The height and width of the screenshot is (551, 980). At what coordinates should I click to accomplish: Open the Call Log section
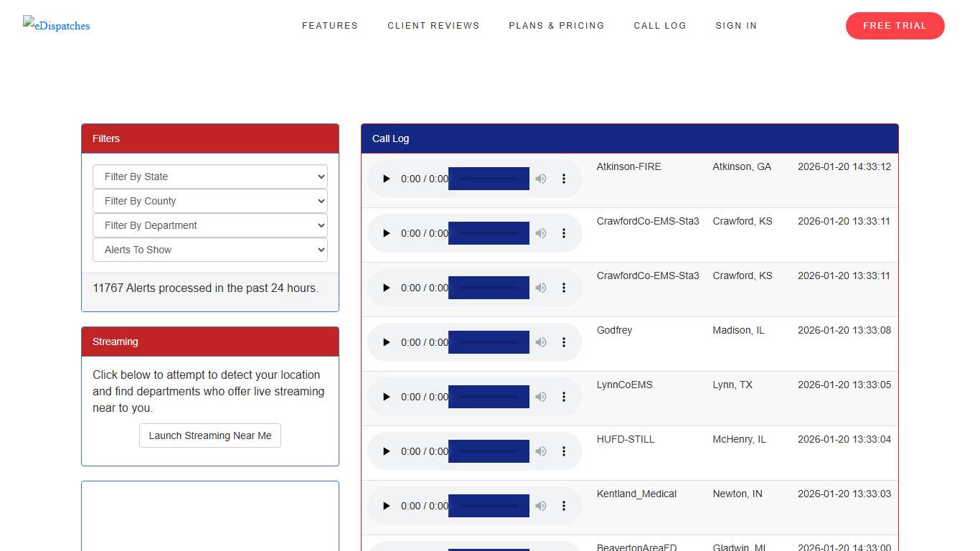(x=660, y=25)
